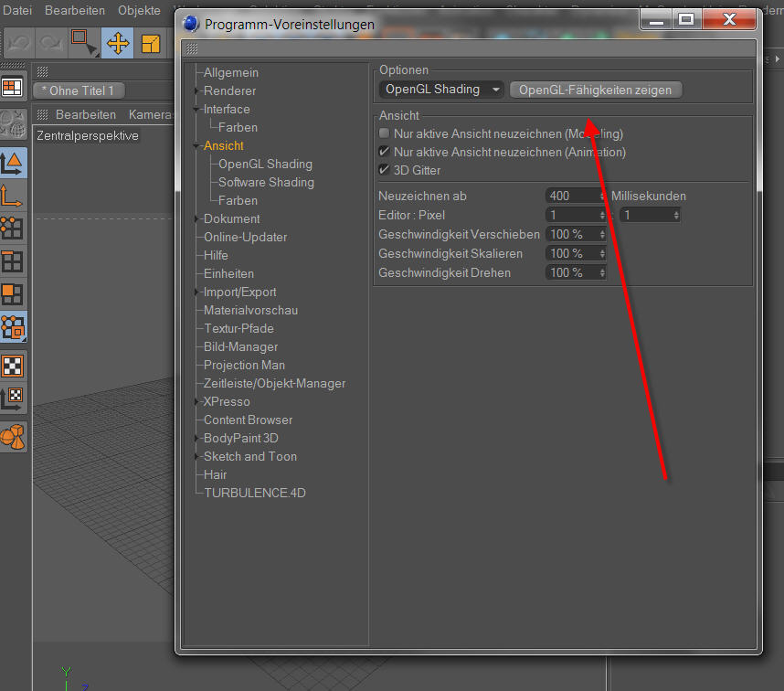Collapse the Interface tree entry
Screen dimensions: 784x691
tap(196, 109)
